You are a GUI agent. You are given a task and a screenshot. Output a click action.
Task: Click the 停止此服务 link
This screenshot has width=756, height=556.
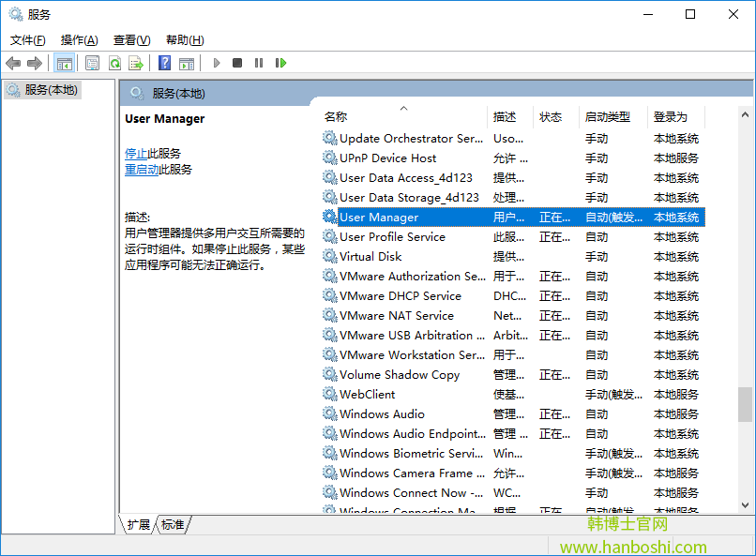coord(143,153)
